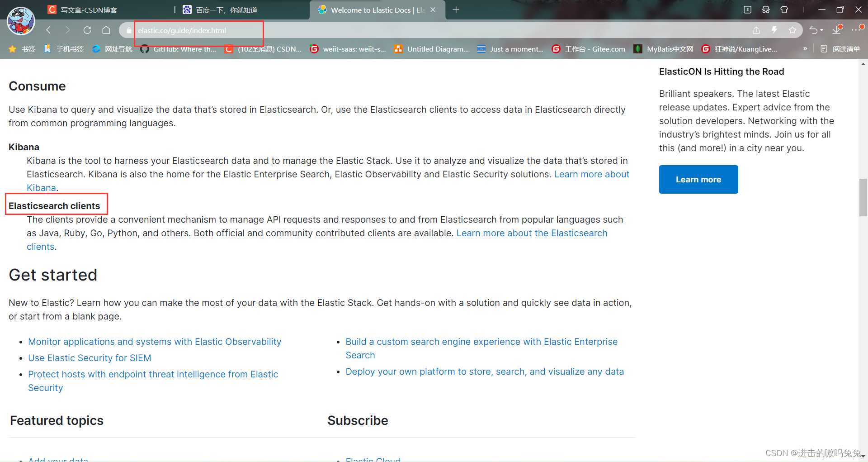Click the lightning speed mode icon
Screen dimensions: 868x462
774,30
